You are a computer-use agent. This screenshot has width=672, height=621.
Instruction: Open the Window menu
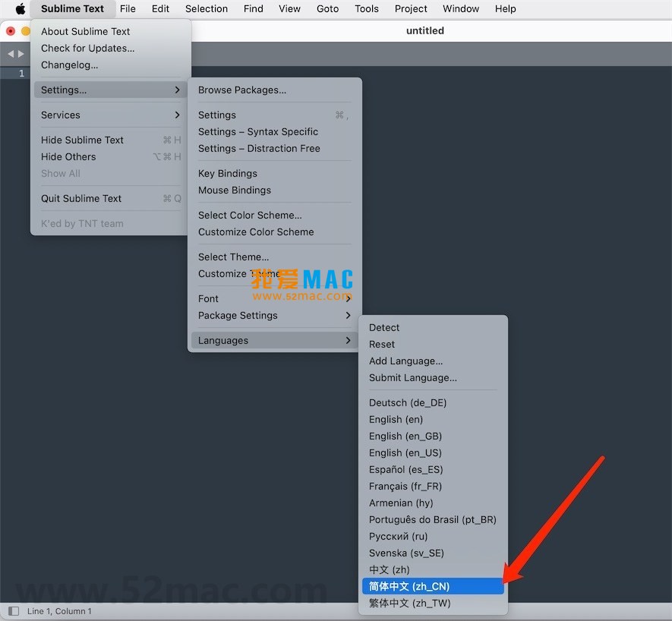point(461,8)
